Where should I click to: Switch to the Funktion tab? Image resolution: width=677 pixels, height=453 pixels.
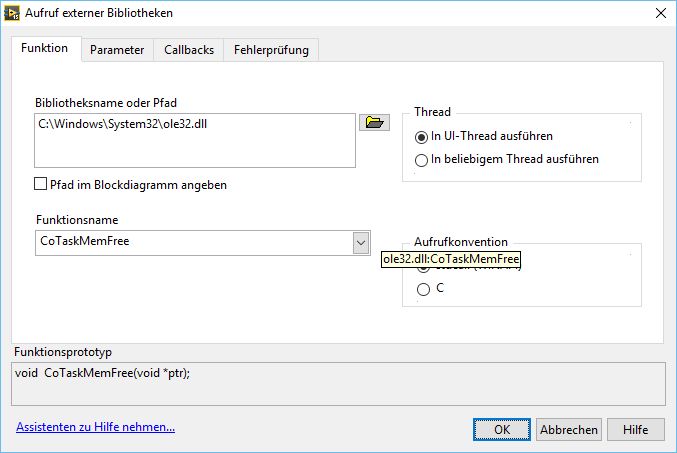(45, 48)
